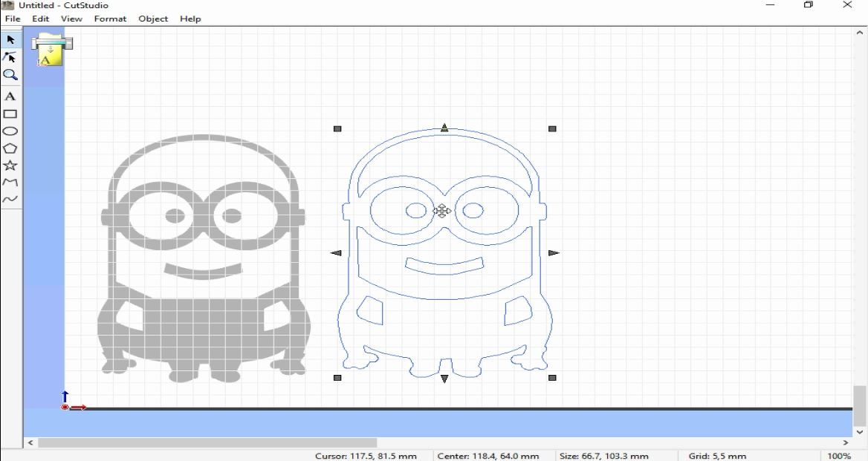The image size is (868, 461).
Task: Click the bottom middle arrow handle
Action: point(444,379)
